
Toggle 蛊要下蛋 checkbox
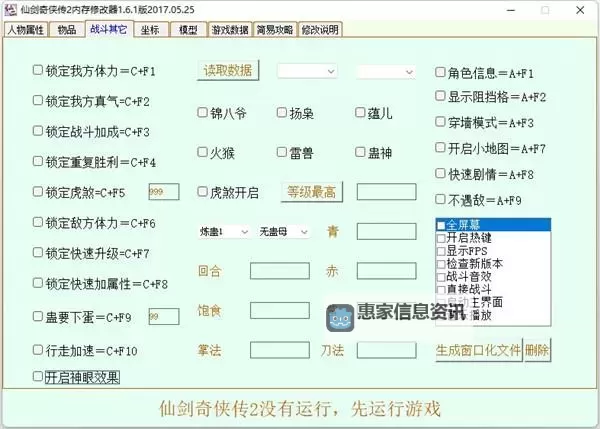(x=38, y=316)
